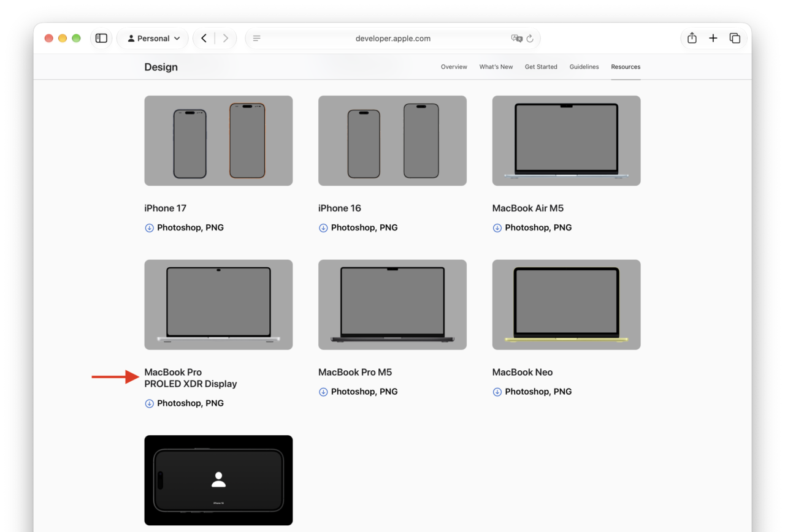Open the MacBook Neo thumbnail
The width and height of the screenshot is (785, 532).
pos(566,305)
